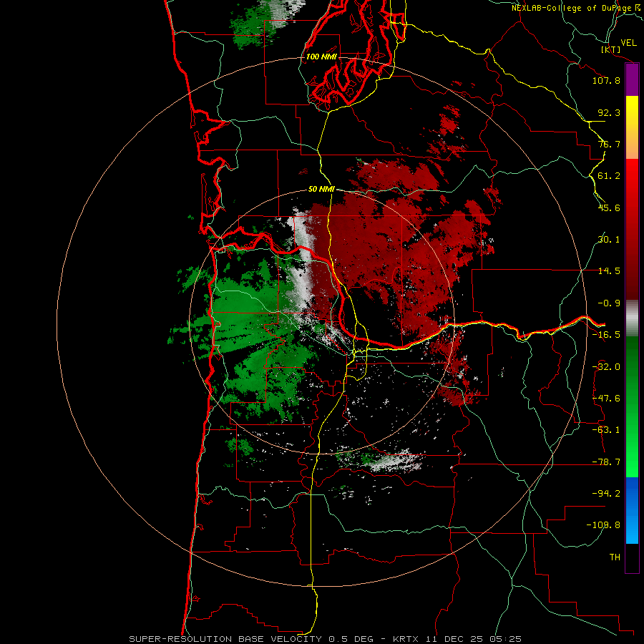The height and width of the screenshot is (644, 644).
Task: Pick the black TH segment of the color bar
Action: [x=632, y=558]
